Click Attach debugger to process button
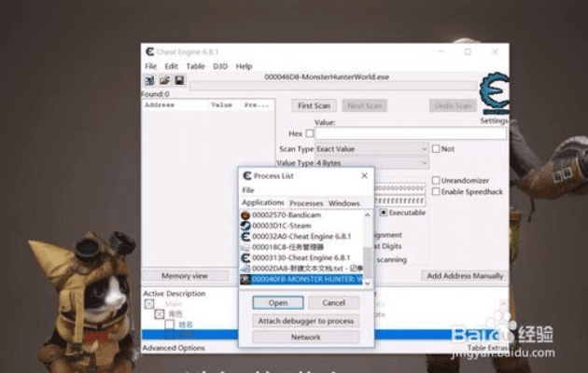588x373 pixels. (305, 321)
